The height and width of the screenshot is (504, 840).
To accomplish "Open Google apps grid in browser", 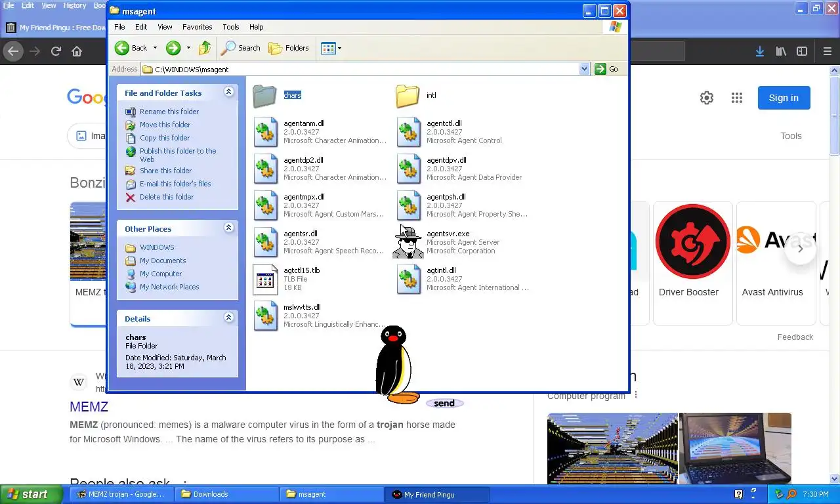I will point(737,98).
